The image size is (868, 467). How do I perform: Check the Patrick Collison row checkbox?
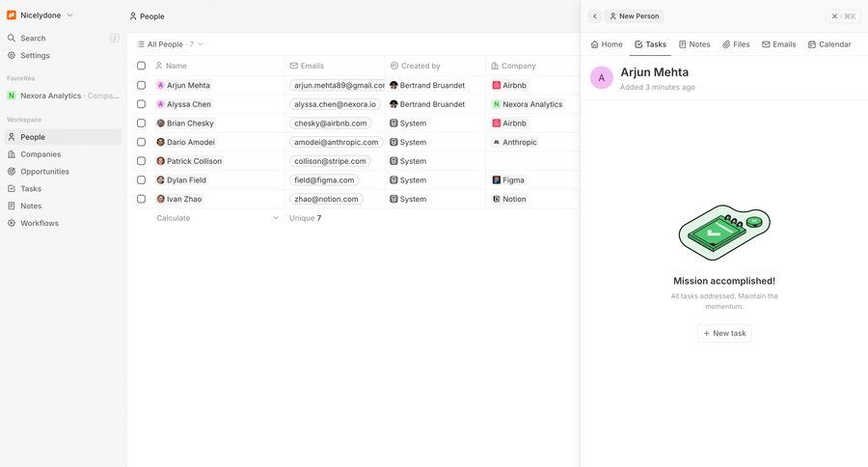point(141,161)
